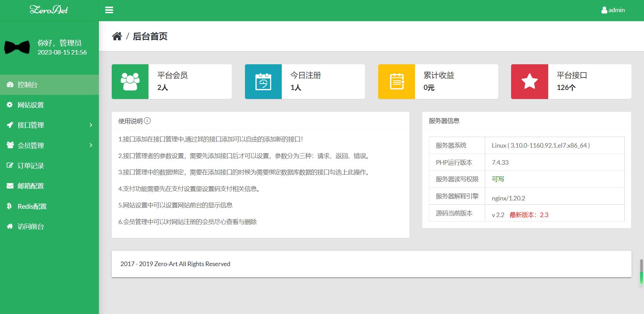Click the 服务器解释引擎 row label
The width and height of the screenshot is (644, 314).
[457, 196]
